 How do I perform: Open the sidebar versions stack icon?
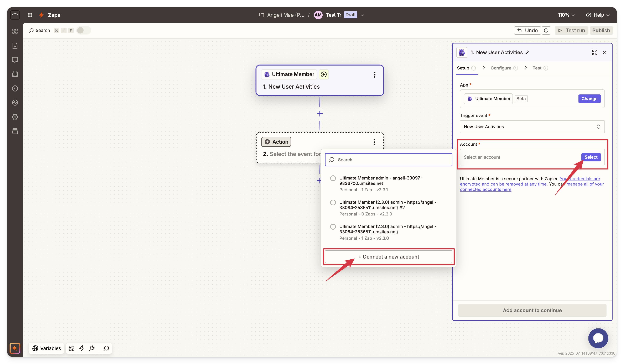point(15,131)
